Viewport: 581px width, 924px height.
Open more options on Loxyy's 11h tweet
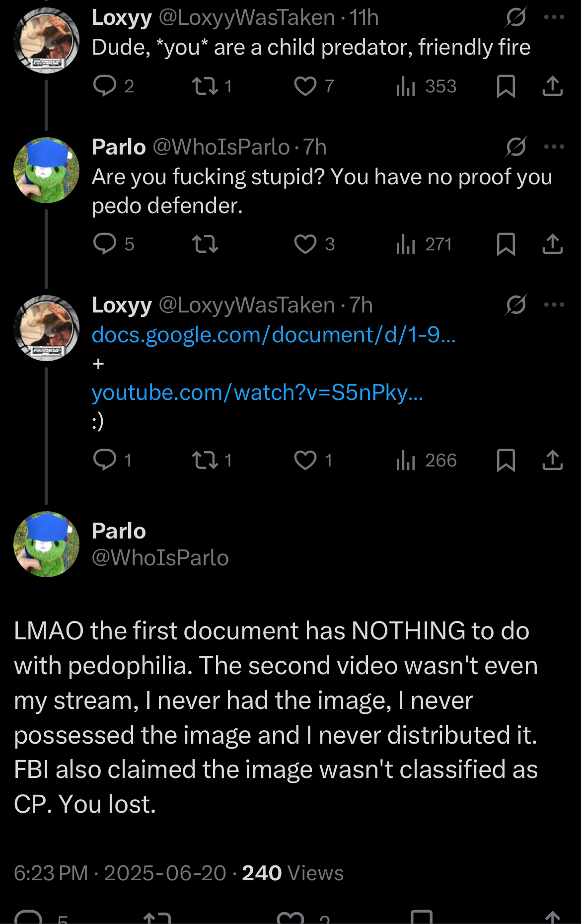pyautogui.click(x=554, y=17)
